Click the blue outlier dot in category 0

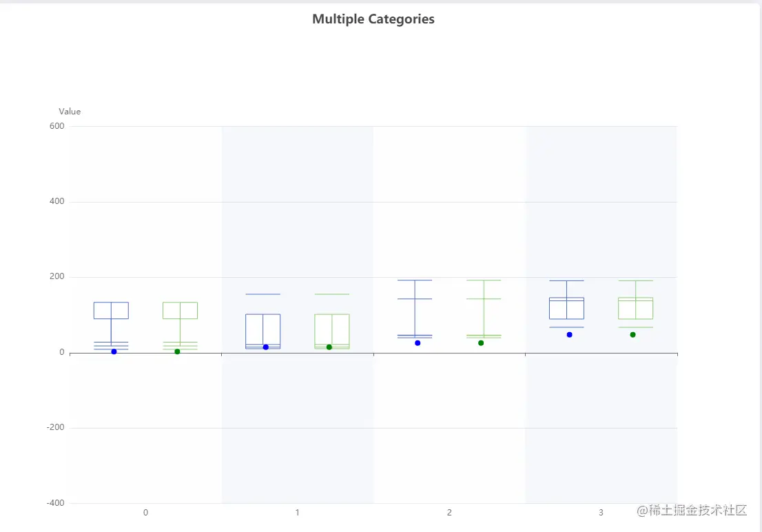114,351
